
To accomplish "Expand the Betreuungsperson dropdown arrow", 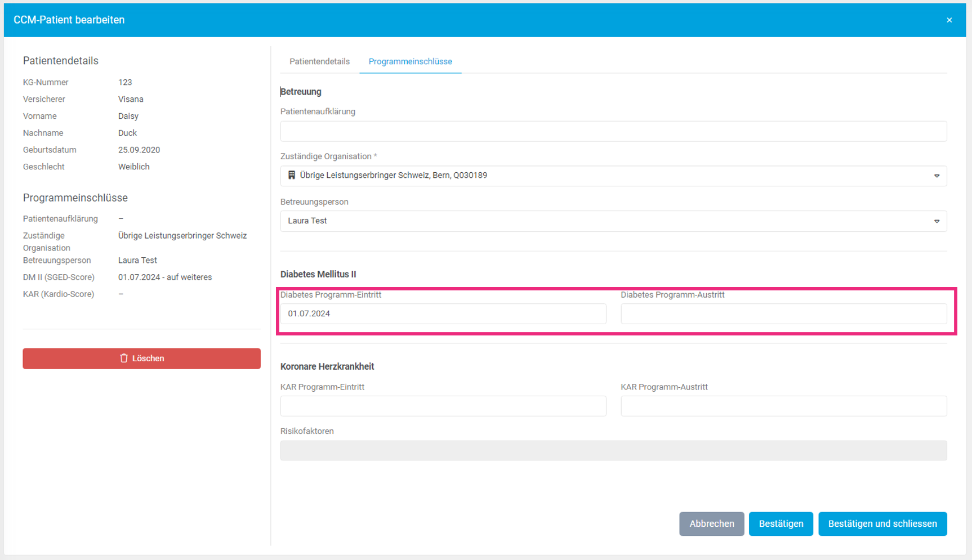I will click(x=937, y=221).
